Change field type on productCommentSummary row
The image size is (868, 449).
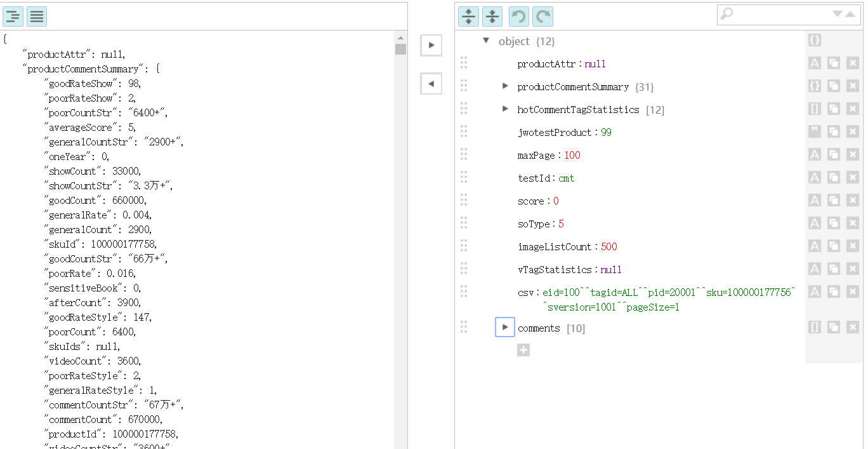tap(815, 86)
